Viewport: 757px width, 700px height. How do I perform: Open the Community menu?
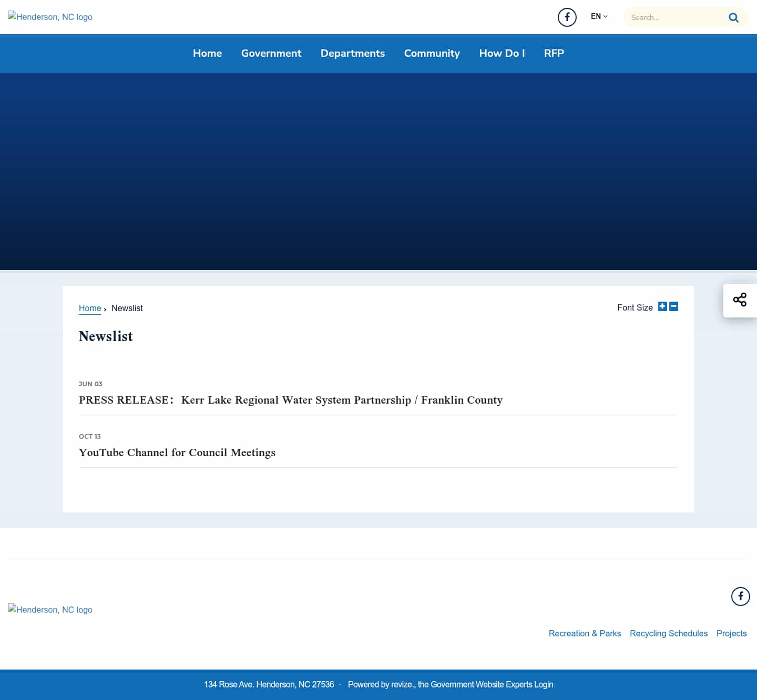(x=432, y=53)
